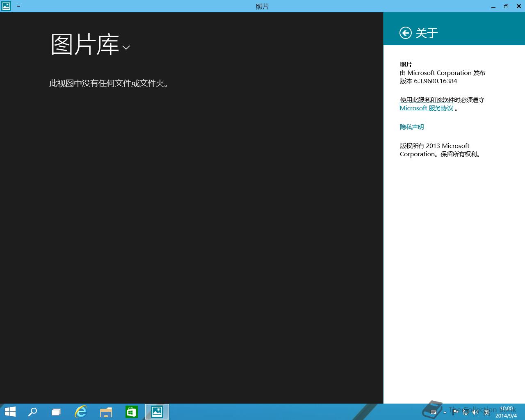Open Task View on the taskbar
This screenshot has height=420, width=525.
56,412
